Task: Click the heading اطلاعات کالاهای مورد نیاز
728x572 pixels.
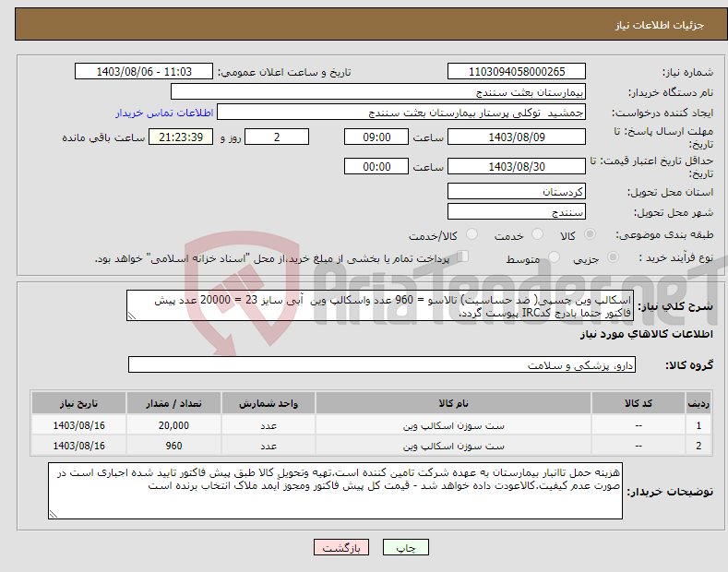Action: coord(646,334)
